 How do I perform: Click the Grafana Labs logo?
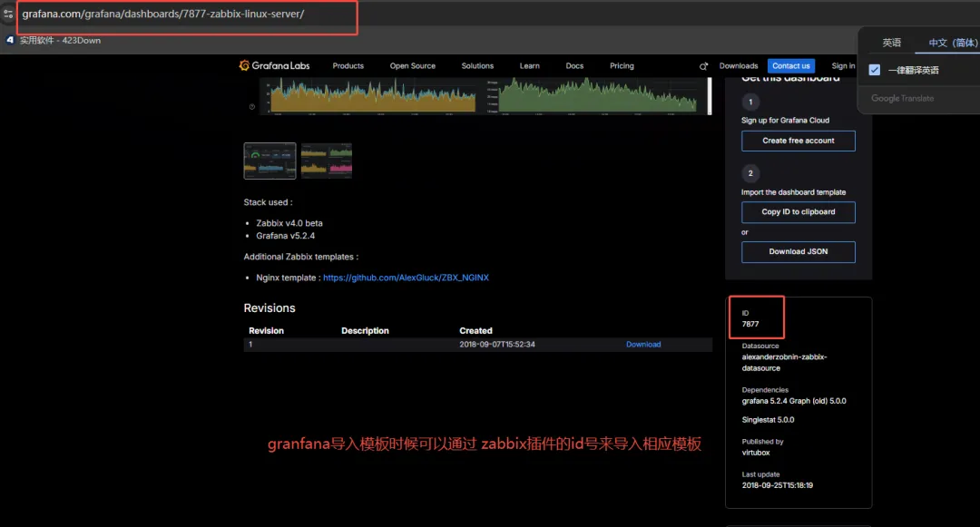point(274,65)
